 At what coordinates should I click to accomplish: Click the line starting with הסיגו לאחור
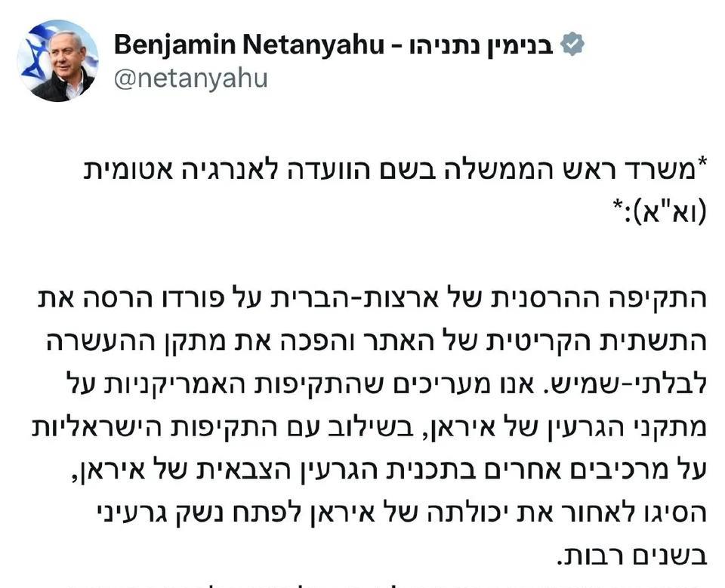pyautogui.click(x=401, y=513)
